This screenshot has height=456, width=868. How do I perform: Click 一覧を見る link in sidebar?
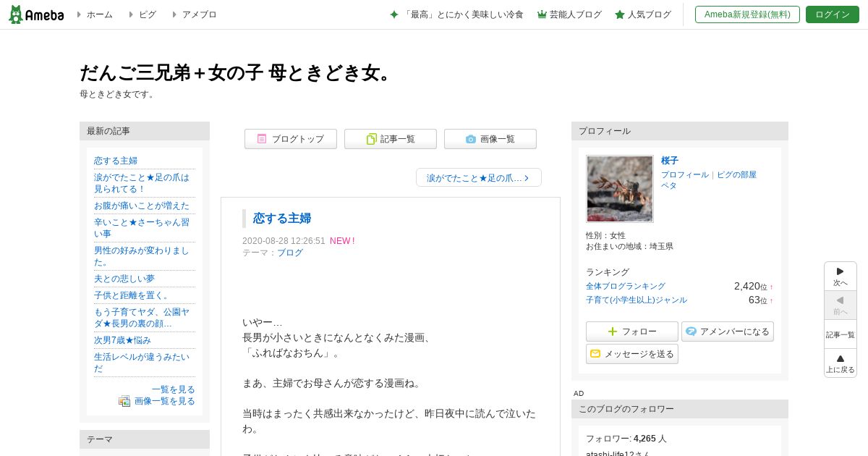tap(174, 389)
